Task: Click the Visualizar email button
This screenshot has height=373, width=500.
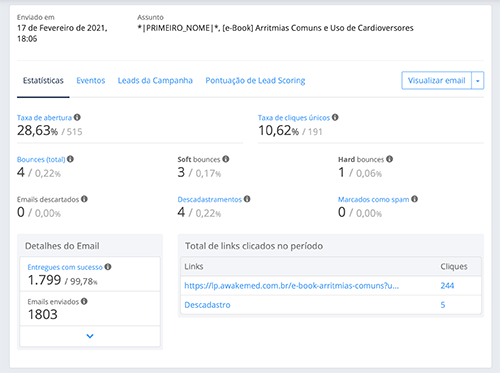Action: pyautogui.click(x=436, y=80)
